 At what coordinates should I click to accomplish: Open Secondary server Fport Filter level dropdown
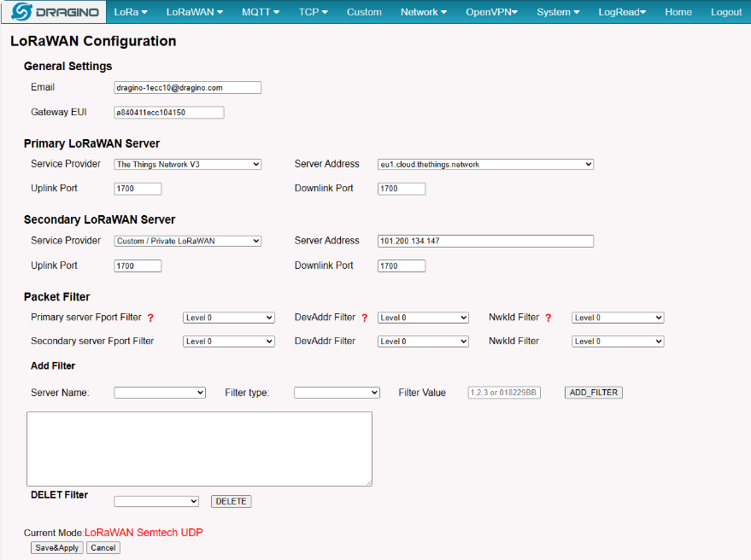[229, 341]
